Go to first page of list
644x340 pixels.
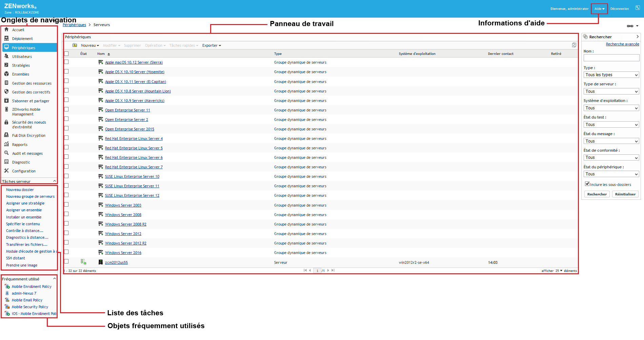click(x=305, y=270)
